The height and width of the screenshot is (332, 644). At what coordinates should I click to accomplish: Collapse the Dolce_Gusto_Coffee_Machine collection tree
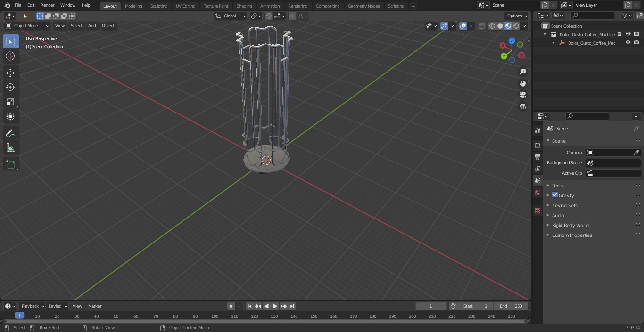[545, 34]
